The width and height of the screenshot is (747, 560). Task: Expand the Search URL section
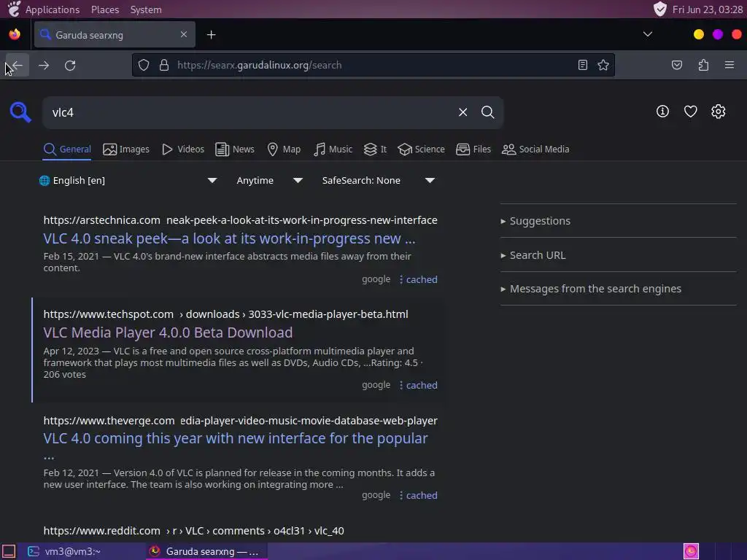[533, 255]
